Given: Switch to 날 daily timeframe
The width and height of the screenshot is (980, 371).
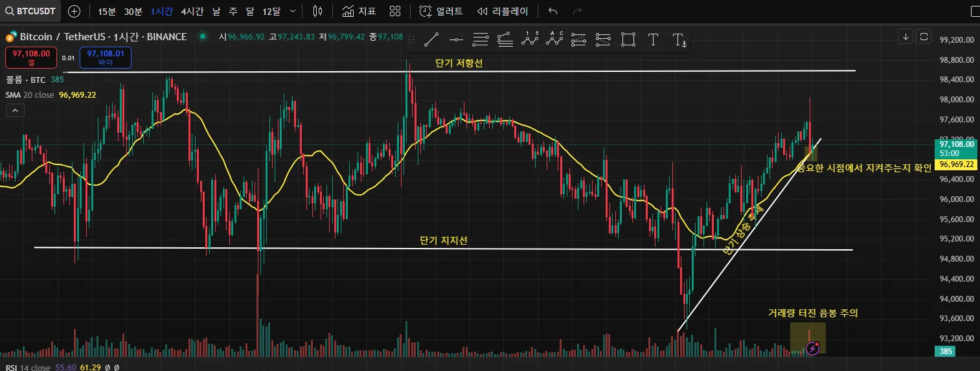Looking at the screenshot, I should [216, 11].
